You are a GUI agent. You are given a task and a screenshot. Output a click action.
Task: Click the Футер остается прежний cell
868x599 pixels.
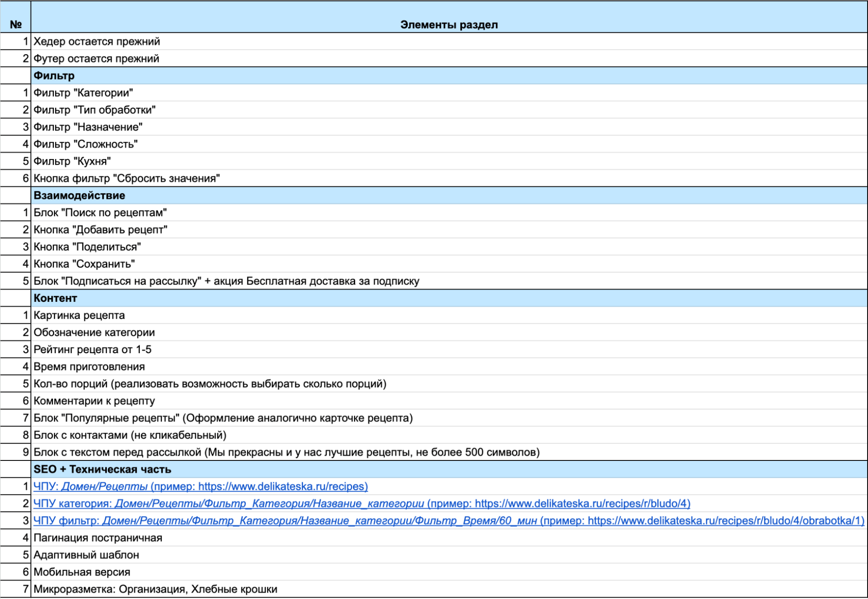96,59
